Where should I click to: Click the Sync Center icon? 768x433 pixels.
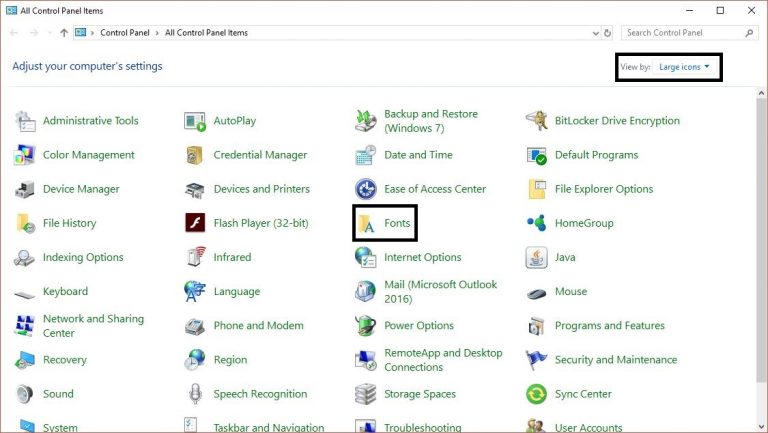click(x=536, y=394)
